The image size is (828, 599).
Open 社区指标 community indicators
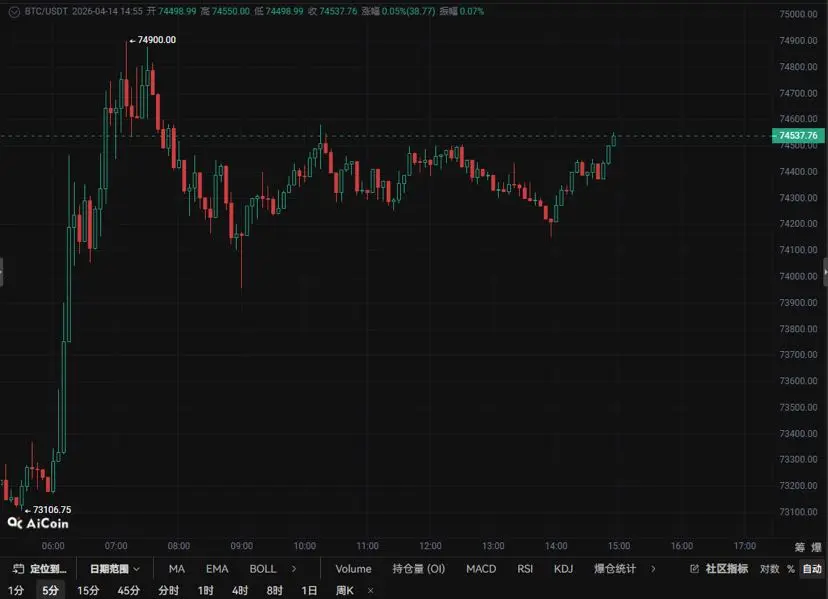coord(719,569)
